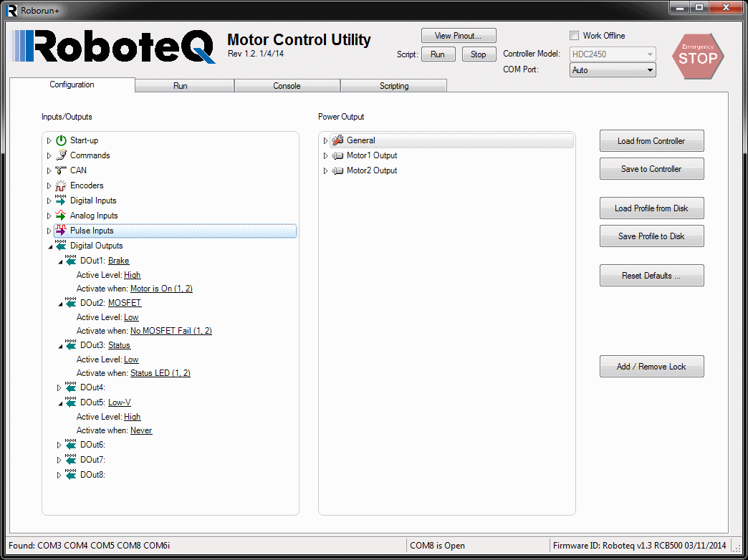Switch to the Scripting tab
748x560 pixels.
pos(393,86)
